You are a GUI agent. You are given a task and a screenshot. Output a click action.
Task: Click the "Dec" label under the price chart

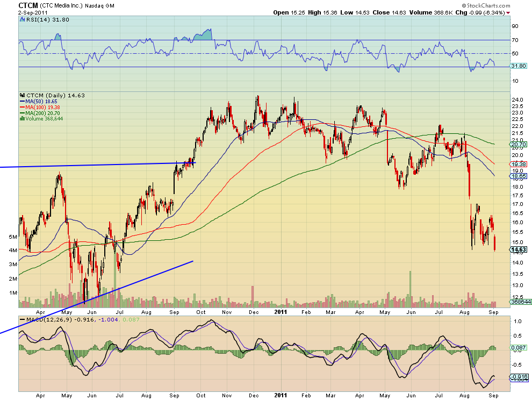pos(254,312)
